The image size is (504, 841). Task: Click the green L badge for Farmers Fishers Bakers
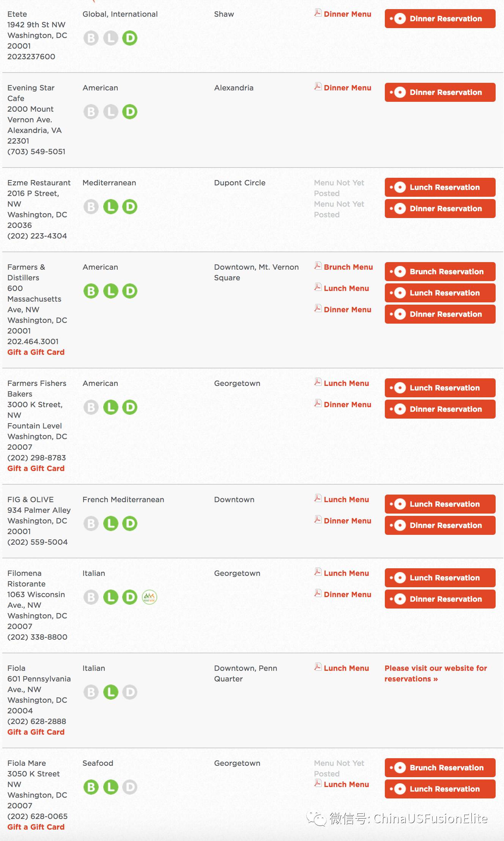point(111,407)
